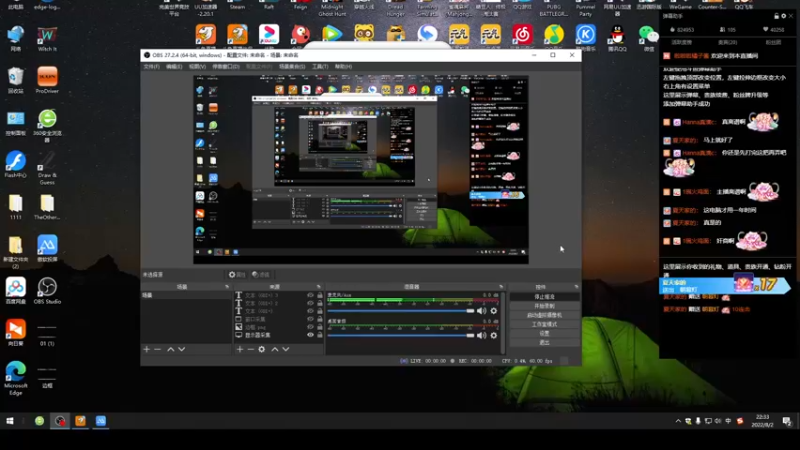Open the QQ penguin desktop icon
The width and height of the screenshot is (800, 450).
(x=617, y=39)
